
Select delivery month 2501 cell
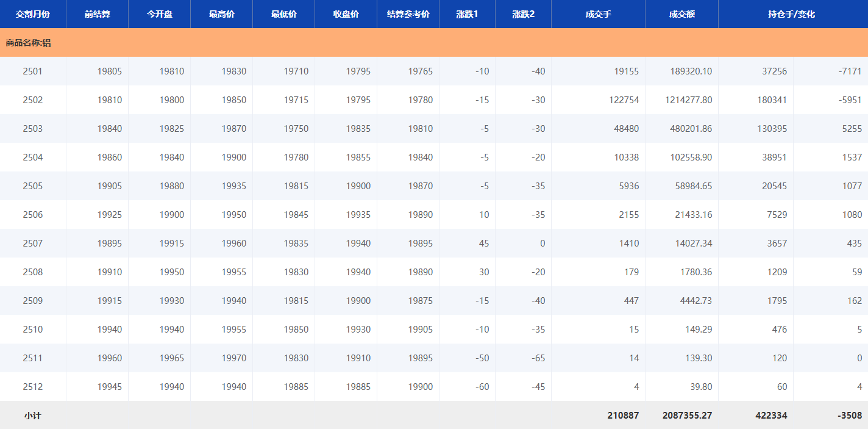(33, 71)
